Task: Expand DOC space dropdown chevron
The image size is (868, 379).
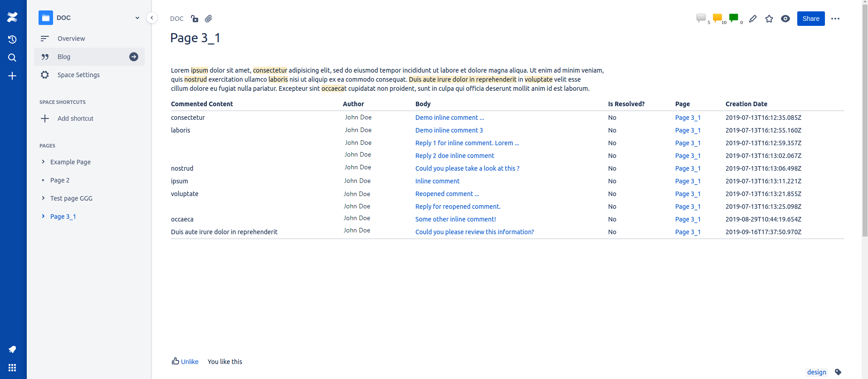Action: click(x=137, y=18)
